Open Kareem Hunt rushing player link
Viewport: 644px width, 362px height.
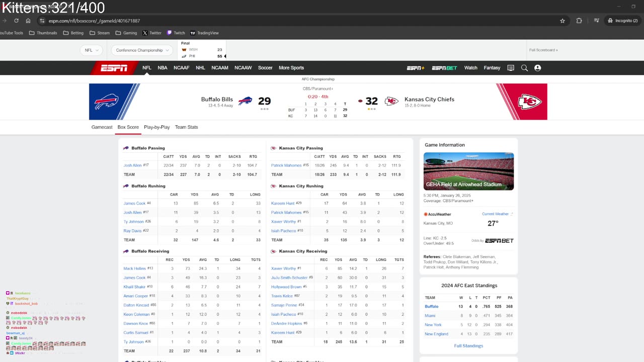tap(283, 204)
